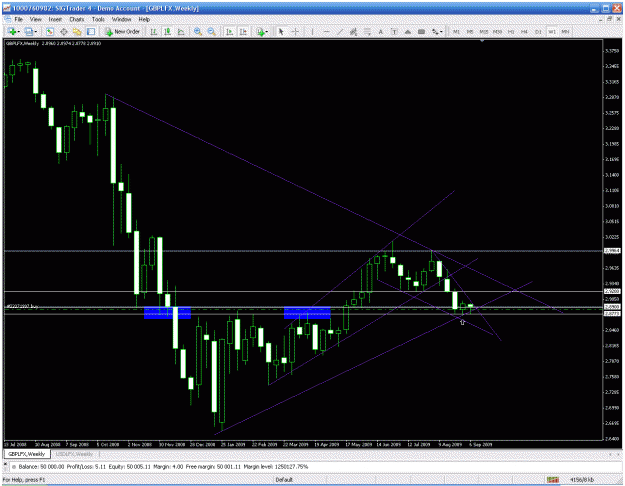This screenshot has height=486, width=625.
Task: Select the horizontal line drawing tool
Action: pyautogui.click(x=326, y=31)
